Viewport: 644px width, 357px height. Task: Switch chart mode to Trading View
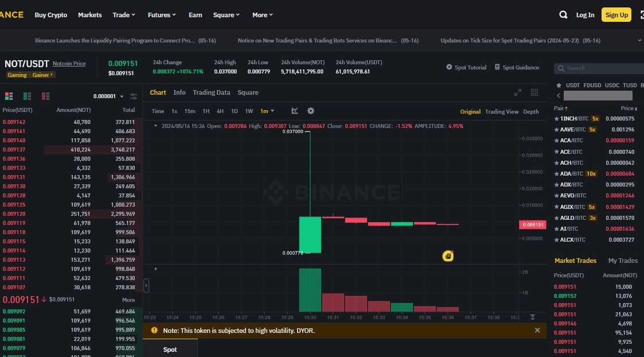point(501,111)
